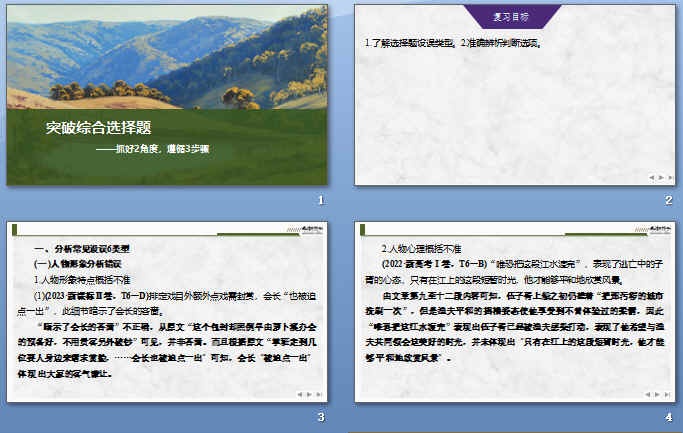Click slide number 1 label

tap(321, 201)
